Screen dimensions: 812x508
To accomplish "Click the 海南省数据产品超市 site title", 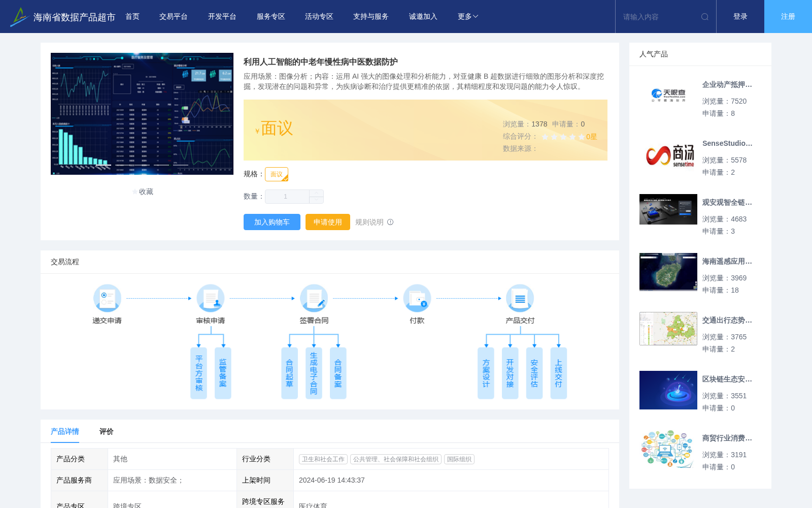I will [74, 17].
